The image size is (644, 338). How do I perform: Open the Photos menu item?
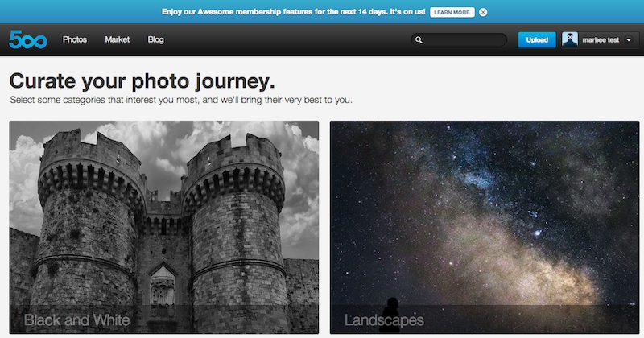pos(75,39)
